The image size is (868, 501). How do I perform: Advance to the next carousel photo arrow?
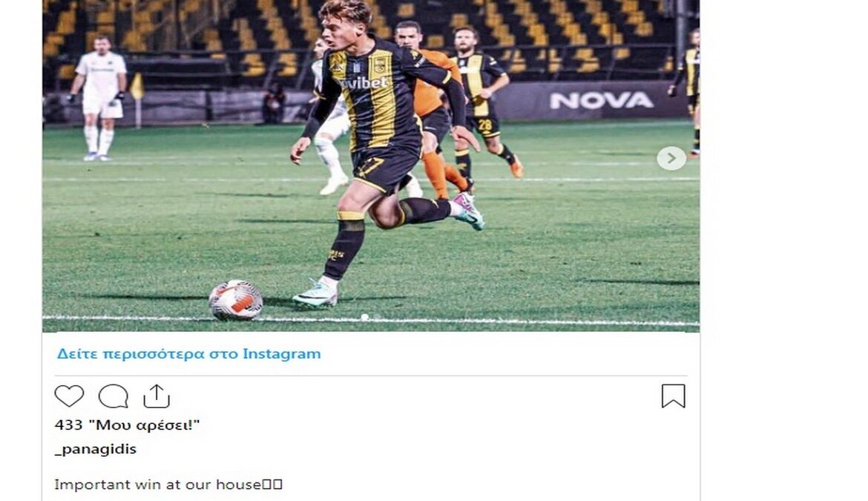[x=671, y=158]
